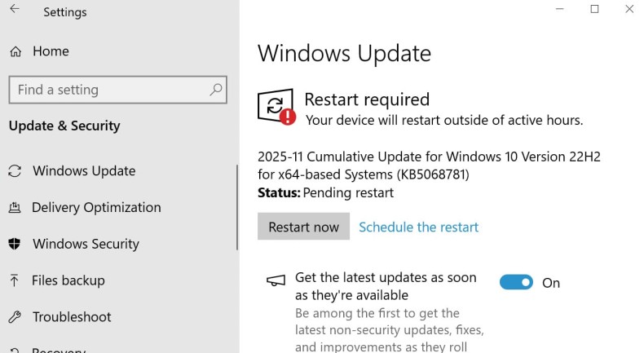Click the megaphone icon beside latest updates

(276, 281)
